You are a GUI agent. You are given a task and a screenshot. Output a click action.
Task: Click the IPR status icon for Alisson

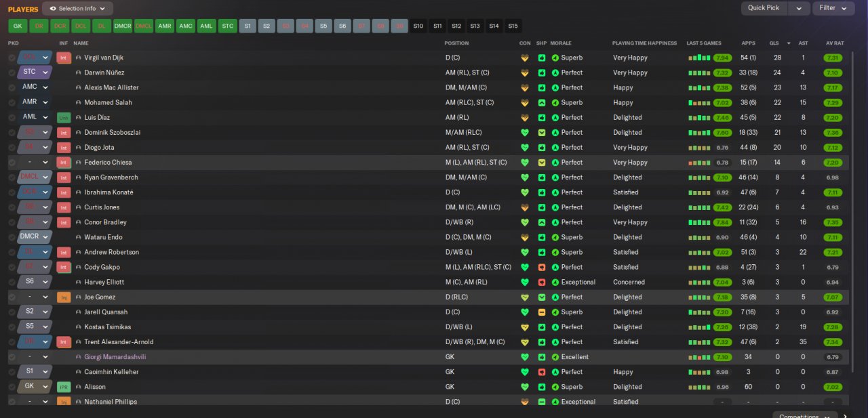[x=64, y=387]
